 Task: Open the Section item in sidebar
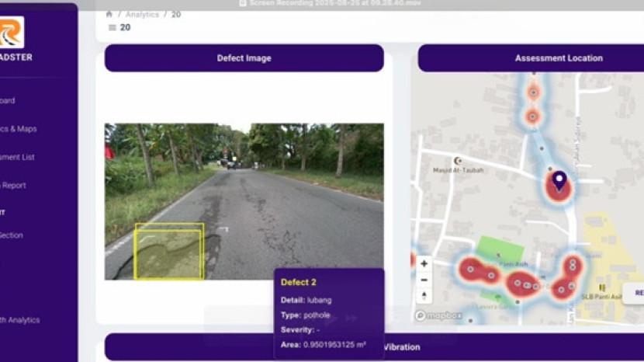tap(12, 235)
